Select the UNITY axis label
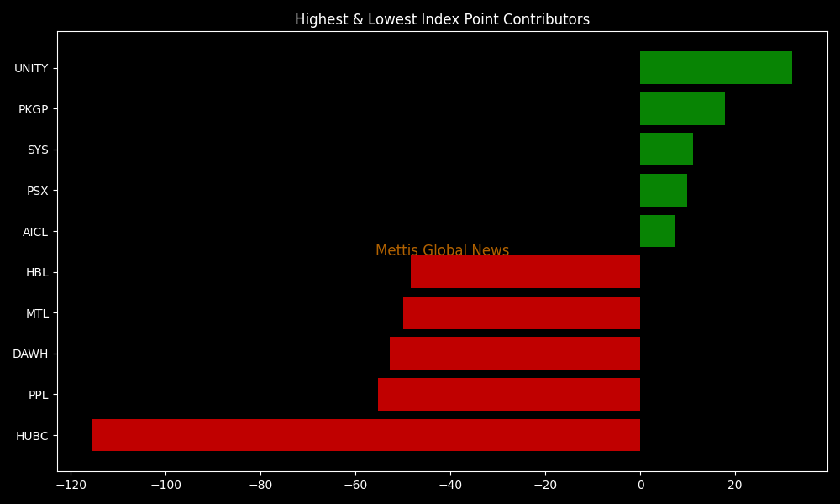Screen dimensions: 840x504 pyautogui.click(x=31, y=69)
